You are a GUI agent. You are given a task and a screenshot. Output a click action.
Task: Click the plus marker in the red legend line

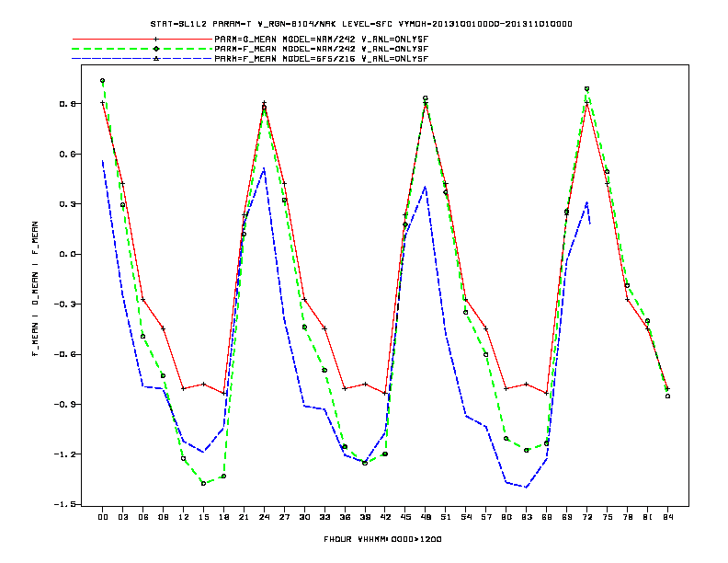point(156,40)
